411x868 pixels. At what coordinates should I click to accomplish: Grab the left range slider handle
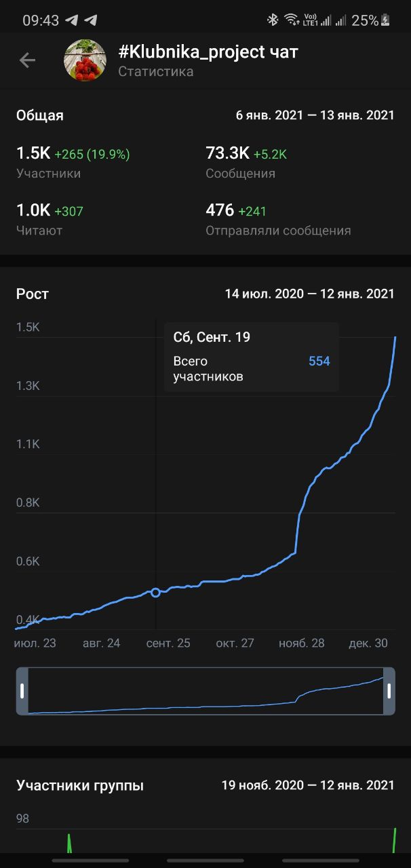click(22, 691)
